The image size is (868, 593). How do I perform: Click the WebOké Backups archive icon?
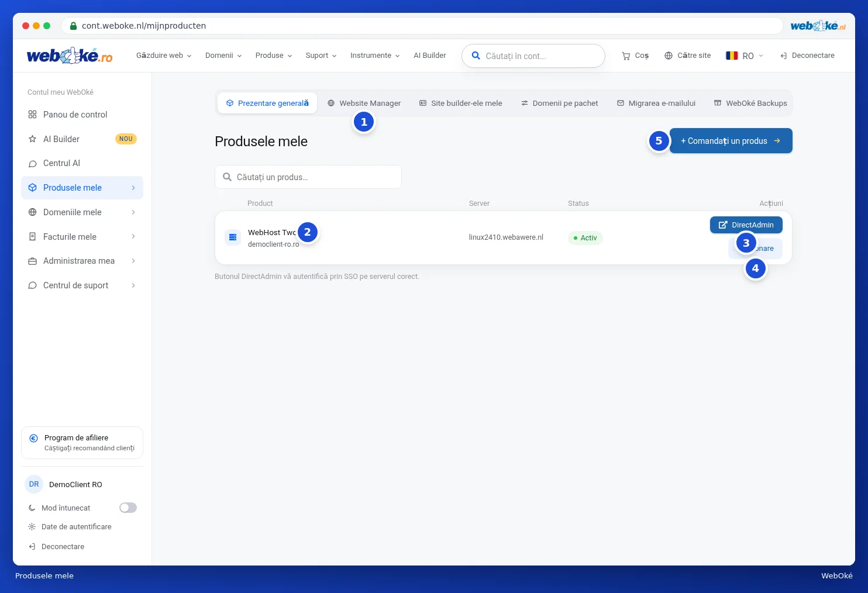(x=718, y=103)
